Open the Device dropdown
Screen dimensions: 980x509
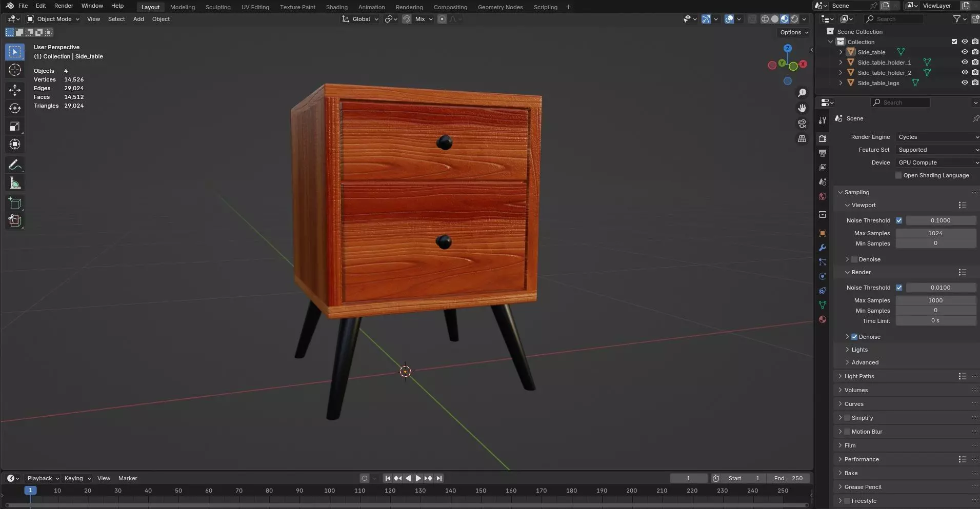[x=937, y=162]
